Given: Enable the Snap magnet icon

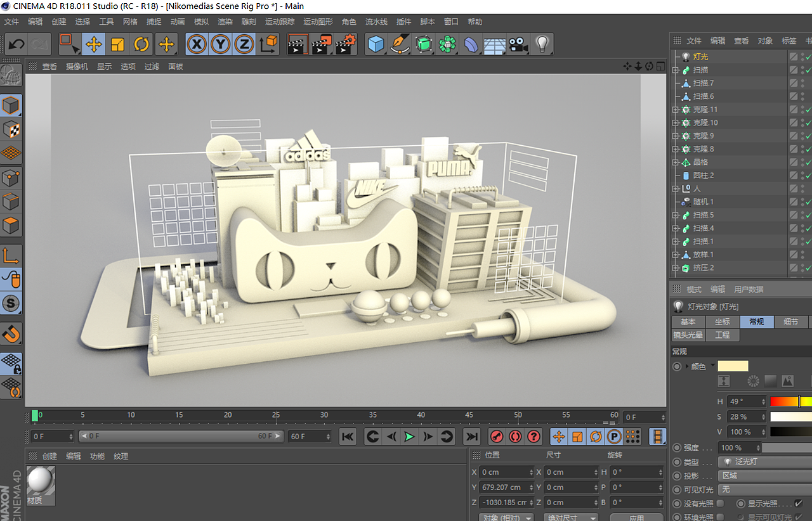Looking at the screenshot, I should 11,333.
